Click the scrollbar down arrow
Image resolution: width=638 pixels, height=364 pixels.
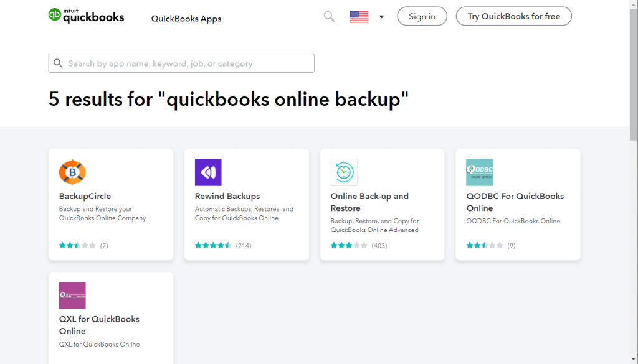(x=634, y=360)
